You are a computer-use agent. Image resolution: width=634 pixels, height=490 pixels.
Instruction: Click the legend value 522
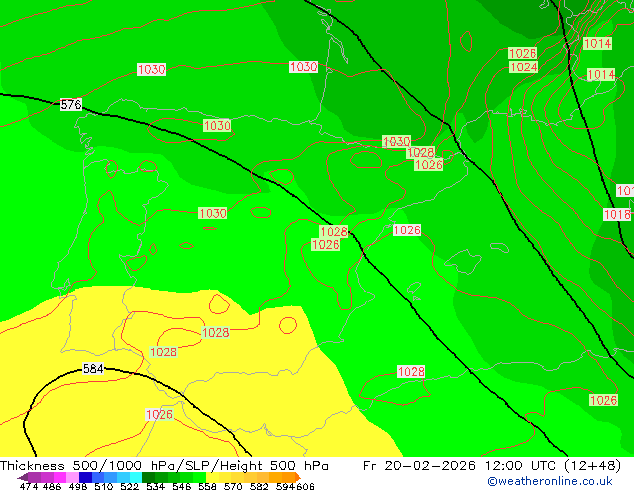pos(129,486)
